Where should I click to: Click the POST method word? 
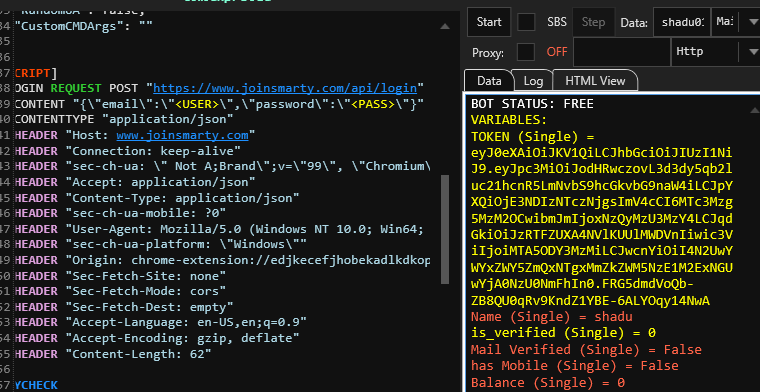(x=124, y=88)
